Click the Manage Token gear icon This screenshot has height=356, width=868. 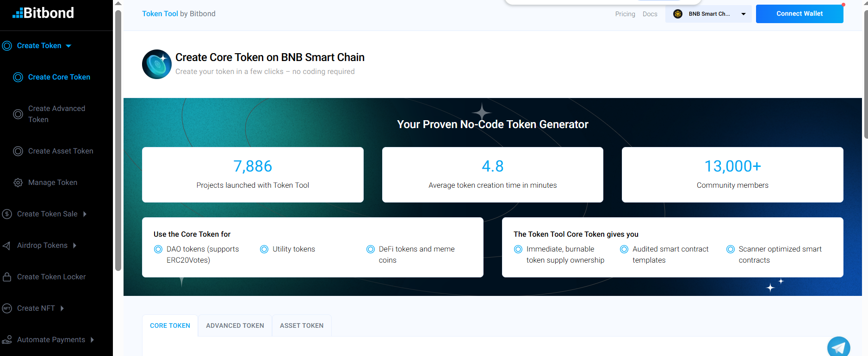pyautogui.click(x=18, y=183)
